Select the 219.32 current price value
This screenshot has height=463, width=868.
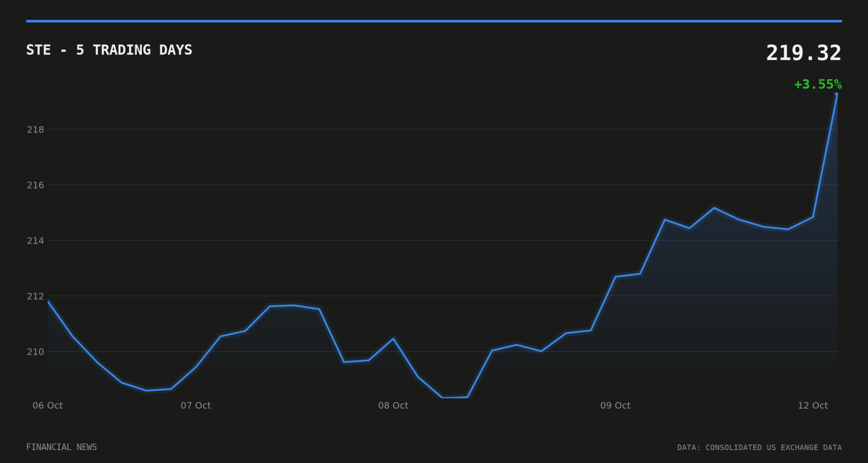pos(804,53)
